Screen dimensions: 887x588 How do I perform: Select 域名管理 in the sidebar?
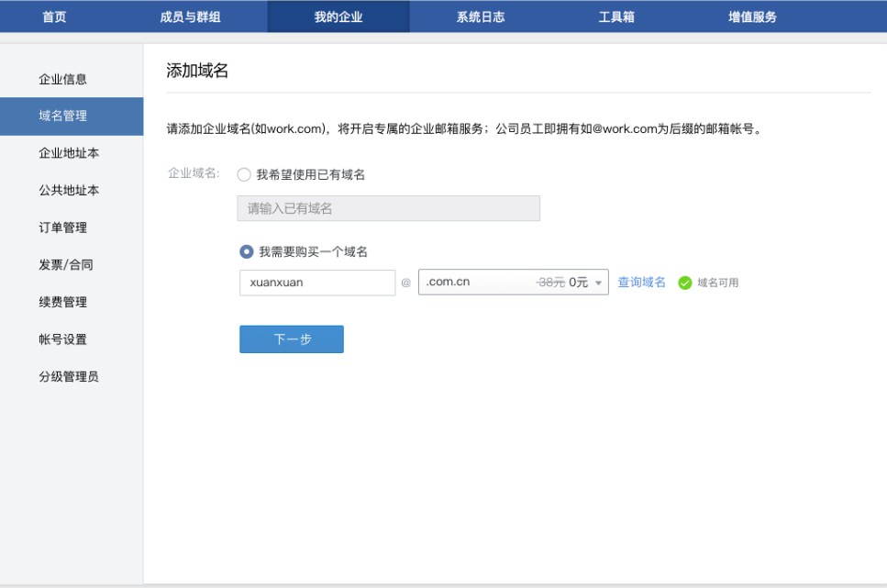(x=62, y=116)
